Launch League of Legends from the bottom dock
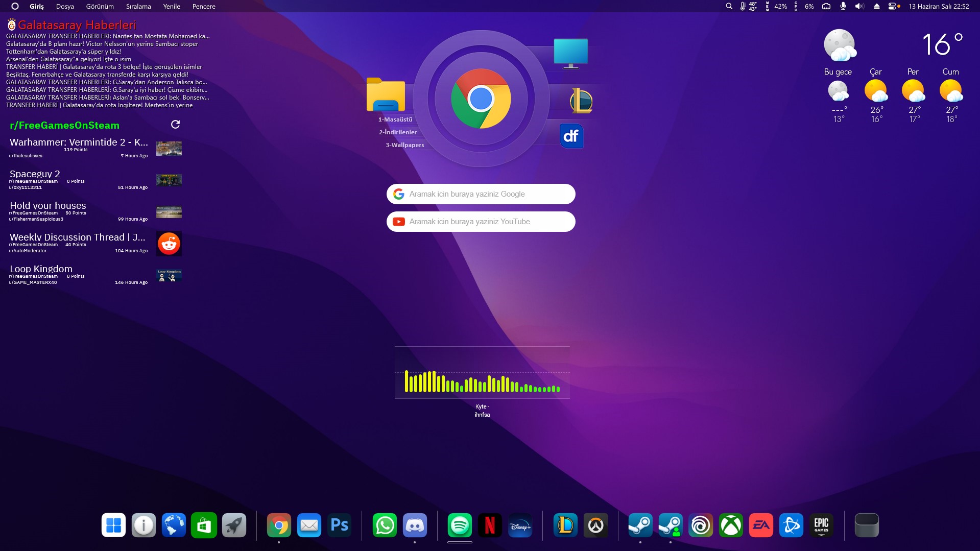 tap(565, 525)
